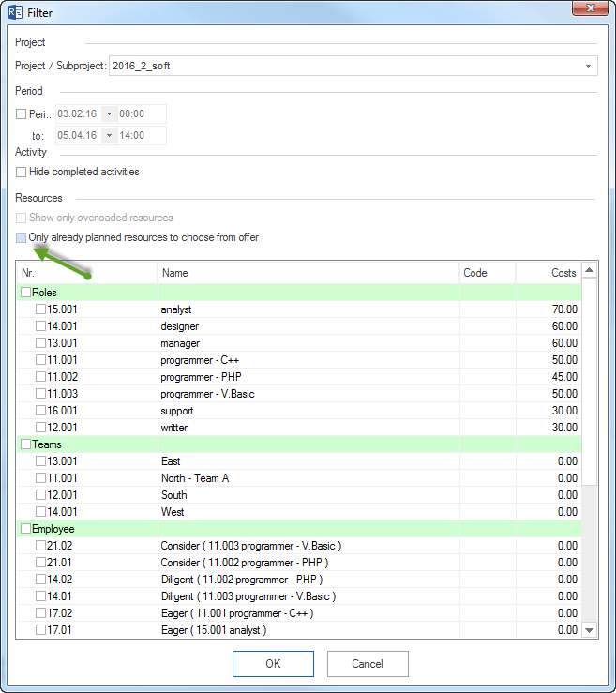Viewport: 616px width, 693px height.
Task: Click the Cancel button
Action: click(368, 663)
